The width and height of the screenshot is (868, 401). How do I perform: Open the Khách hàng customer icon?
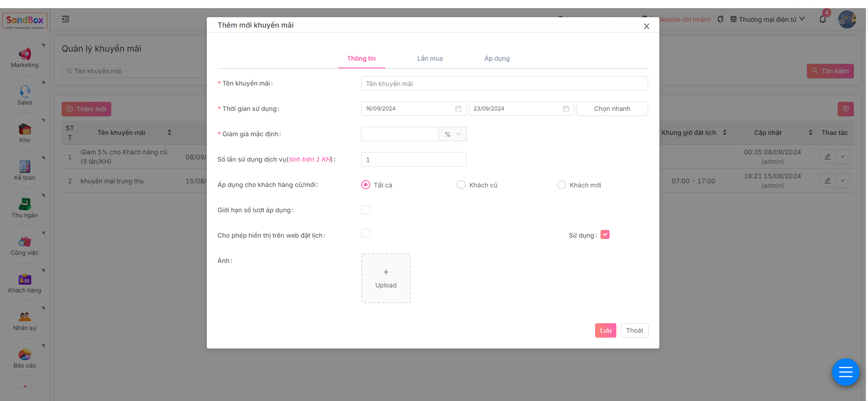point(25,279)
